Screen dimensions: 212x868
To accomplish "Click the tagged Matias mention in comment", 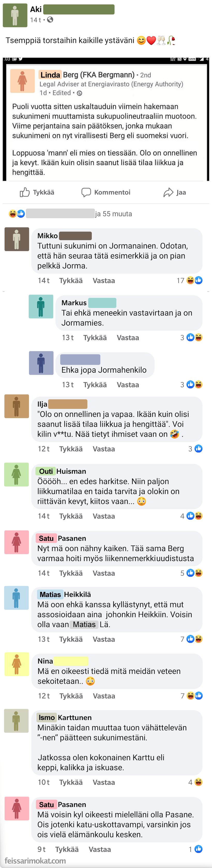I will tap(84, 624).
